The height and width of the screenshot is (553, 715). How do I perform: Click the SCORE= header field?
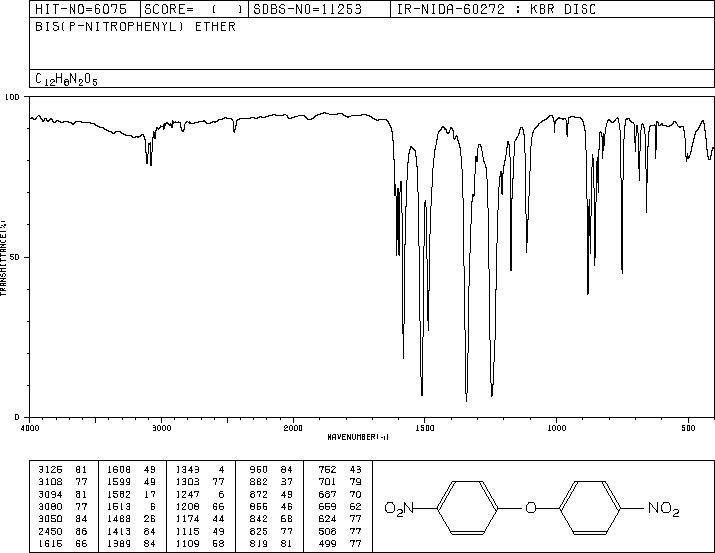point(193,9)
